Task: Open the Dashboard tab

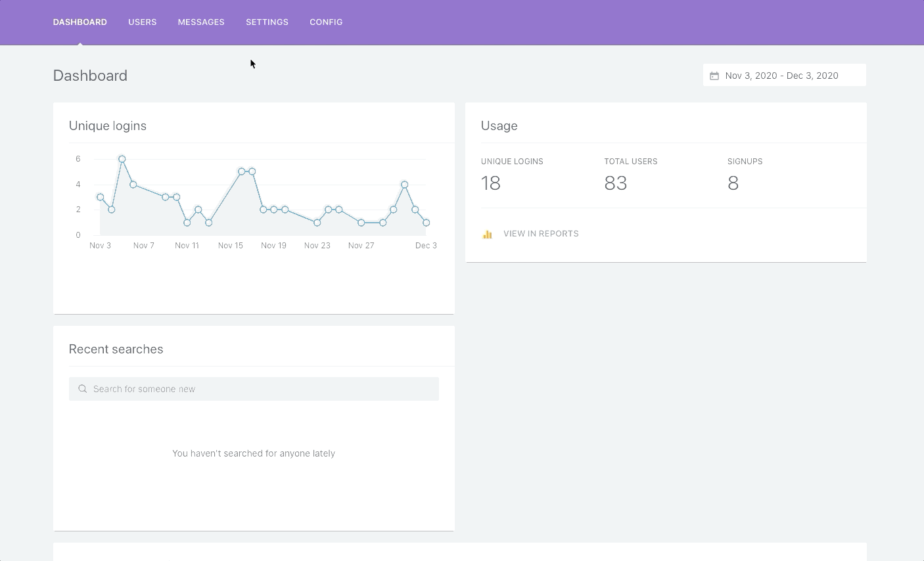Action: (x=80, y=22)
